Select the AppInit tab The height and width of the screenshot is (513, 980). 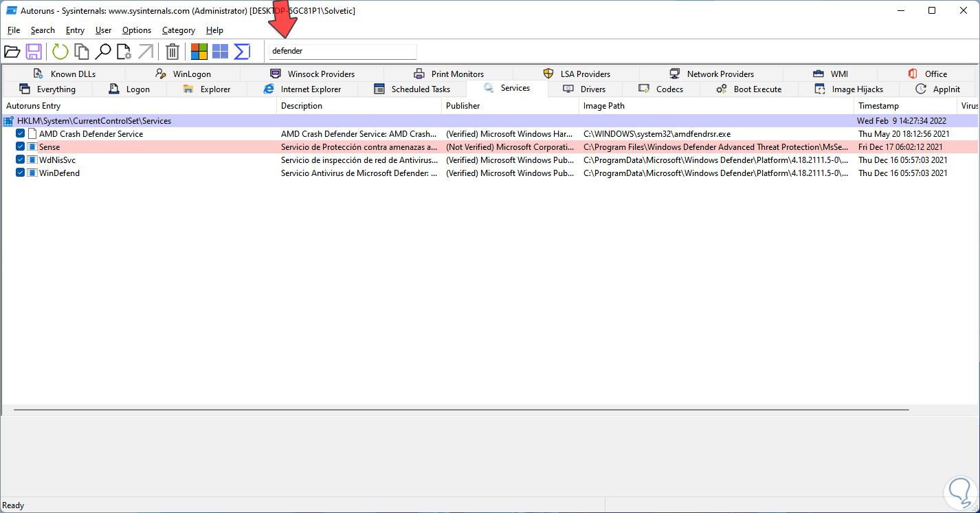point(937,89)
